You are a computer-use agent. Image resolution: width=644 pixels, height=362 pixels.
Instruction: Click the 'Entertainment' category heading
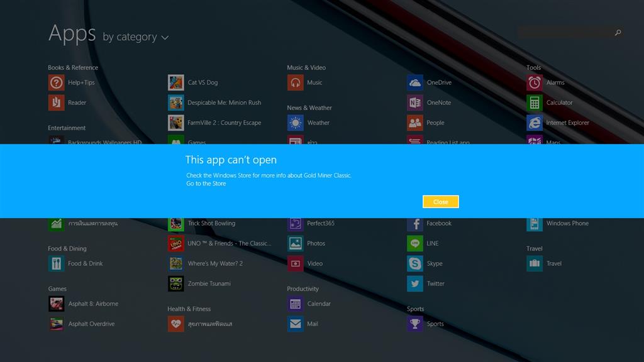(67, 128)
